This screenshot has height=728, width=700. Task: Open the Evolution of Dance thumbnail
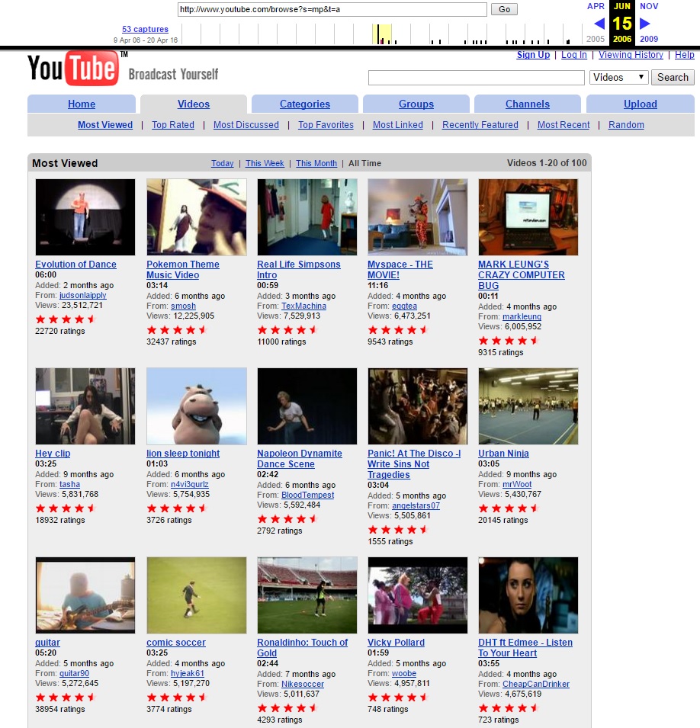85,216
